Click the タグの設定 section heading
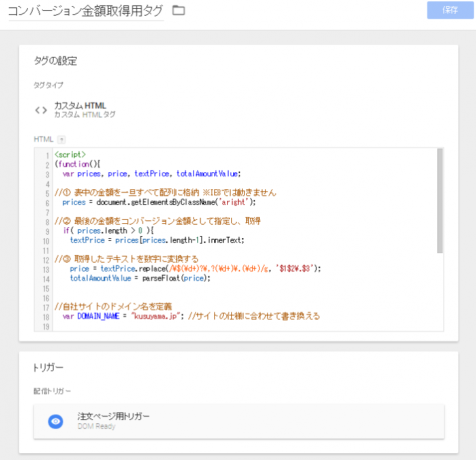The image size is (476, 460). pos(55,61)
